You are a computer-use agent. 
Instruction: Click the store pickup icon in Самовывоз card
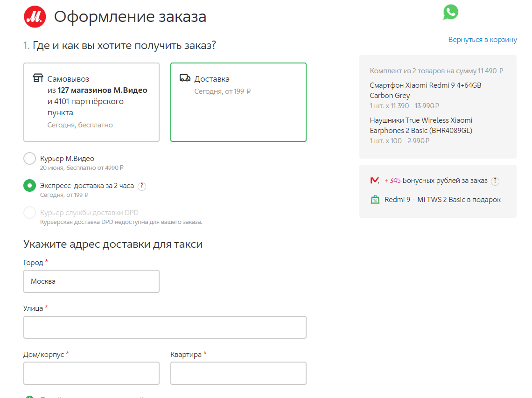tap(37, 78)
